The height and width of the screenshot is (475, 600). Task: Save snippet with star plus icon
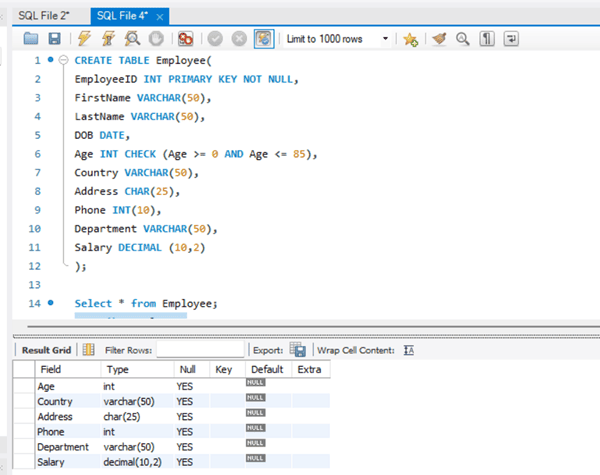410,39
